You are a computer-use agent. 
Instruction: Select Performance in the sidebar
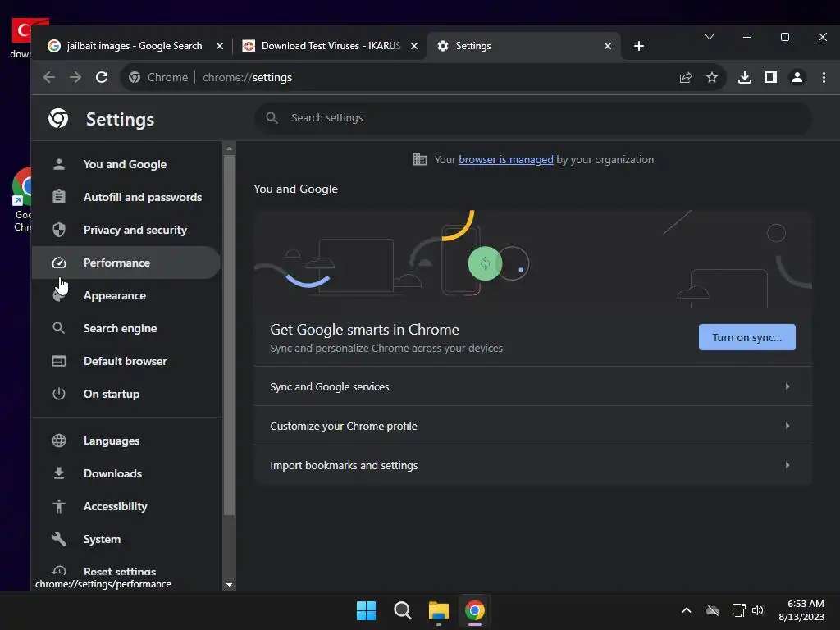coord(126,262)
